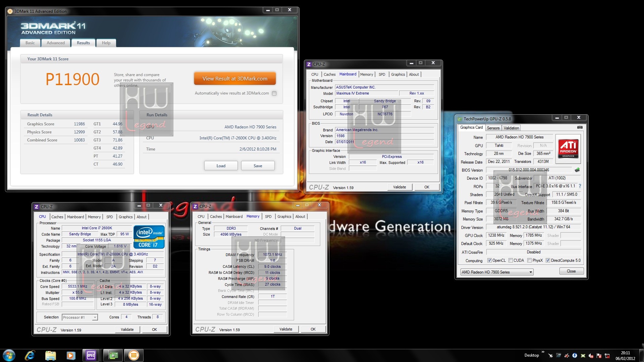Click the AI Suite tray icon
Screen dimensions: 644x362
[558, 356]
